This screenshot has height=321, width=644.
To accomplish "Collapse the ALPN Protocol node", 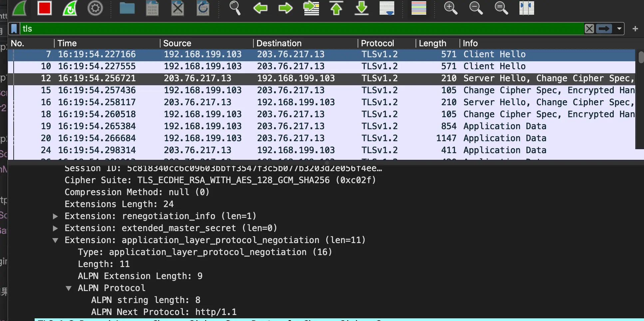I will [69, 288].
